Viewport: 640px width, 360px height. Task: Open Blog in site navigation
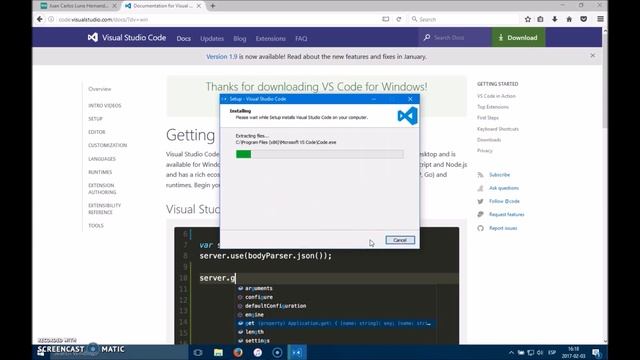click(240, 38)
